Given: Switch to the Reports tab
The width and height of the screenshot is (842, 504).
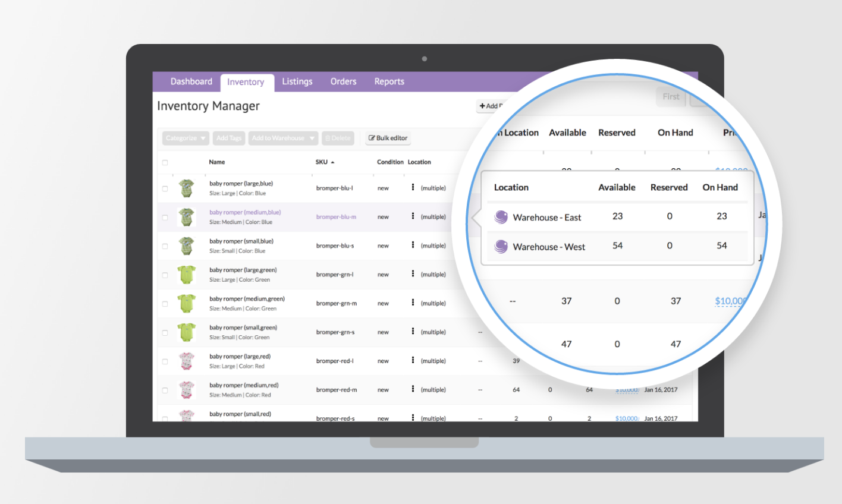Looking at the screenshot, I should click(x=389, y=81).
